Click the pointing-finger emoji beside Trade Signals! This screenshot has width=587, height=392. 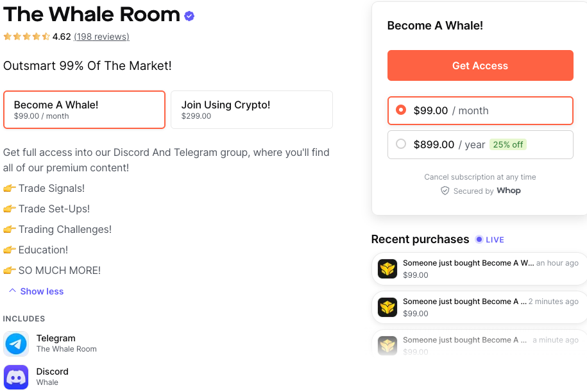point(9,188)
